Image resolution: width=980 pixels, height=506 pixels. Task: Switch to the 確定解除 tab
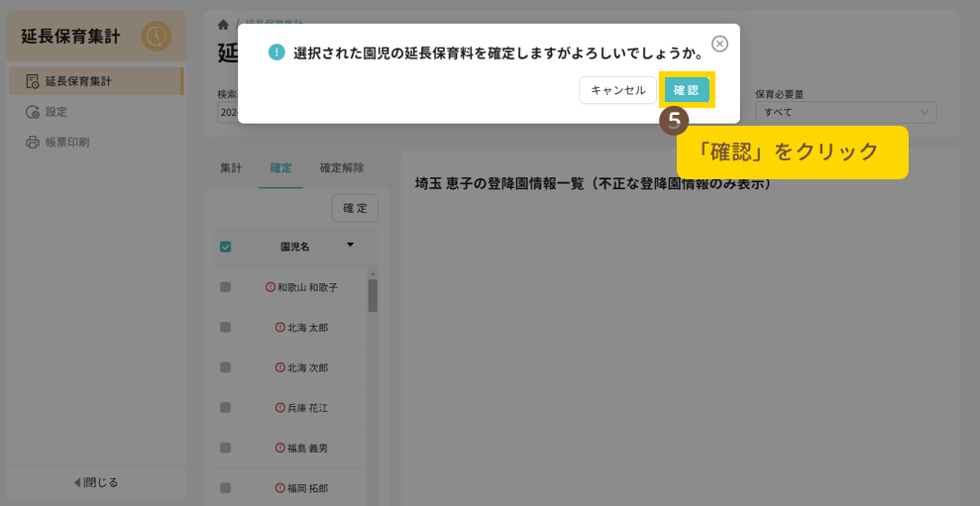tap(342, 168)
